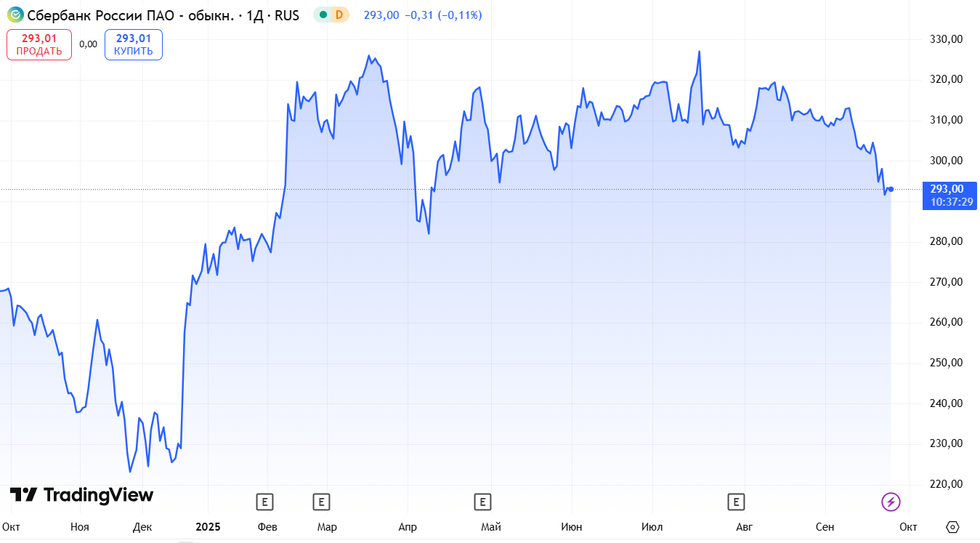Open the E earnings marker above Мар

321,501
